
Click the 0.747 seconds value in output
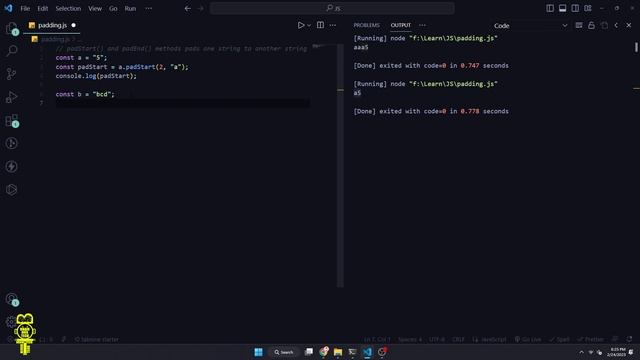click(470, 66)
